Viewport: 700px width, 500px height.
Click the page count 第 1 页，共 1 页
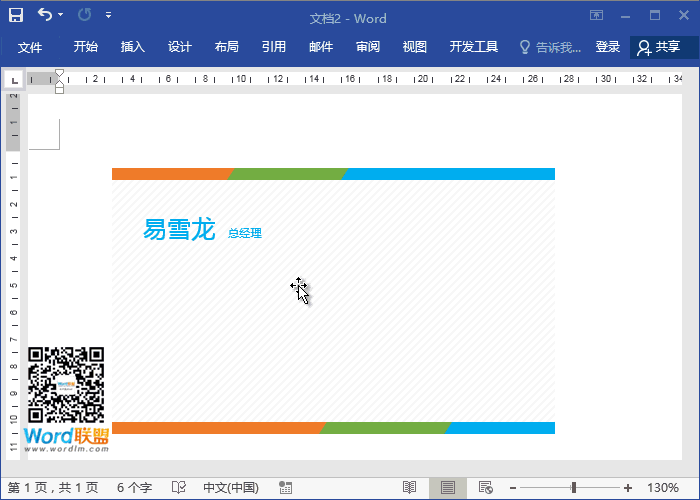(x=53, y=488)
